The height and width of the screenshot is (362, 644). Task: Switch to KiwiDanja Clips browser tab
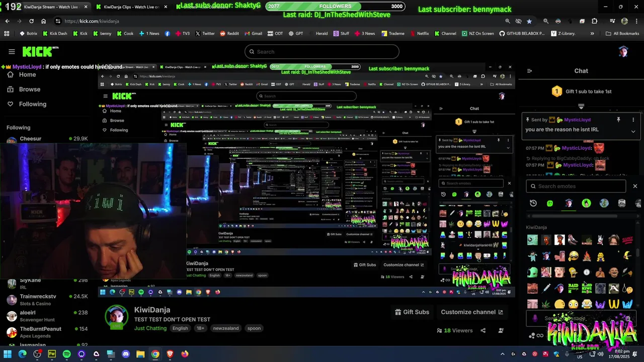tap(132, 7)
